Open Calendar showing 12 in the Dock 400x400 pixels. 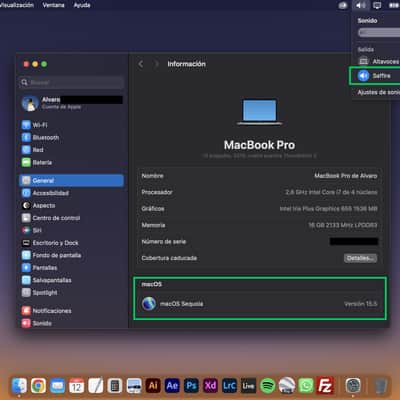(77, 386)
